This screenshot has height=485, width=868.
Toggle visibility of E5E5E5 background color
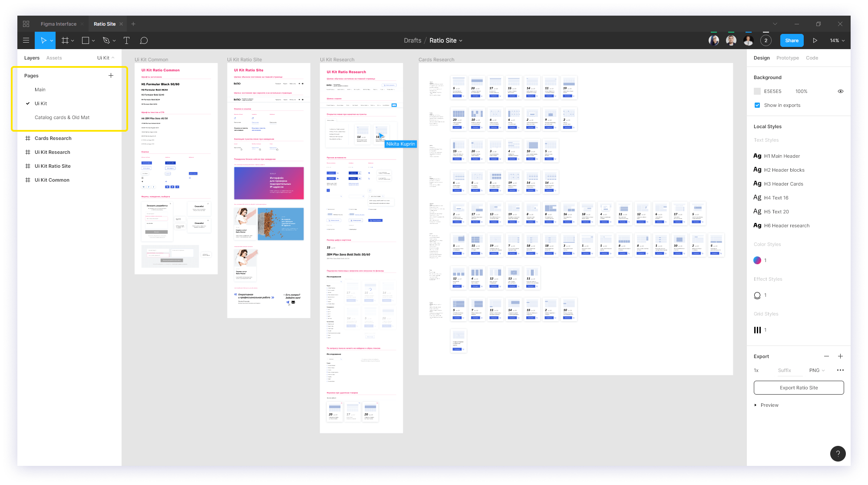tap(841, 91)
